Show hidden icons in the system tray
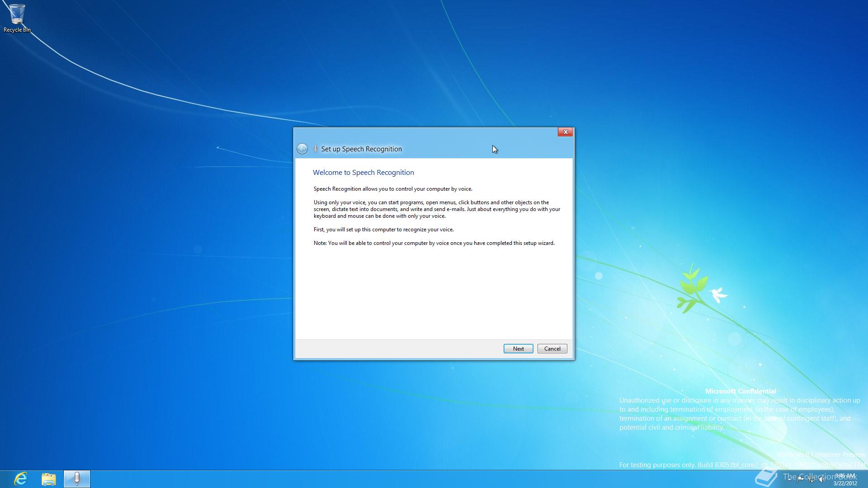 (x=790, y=479)
